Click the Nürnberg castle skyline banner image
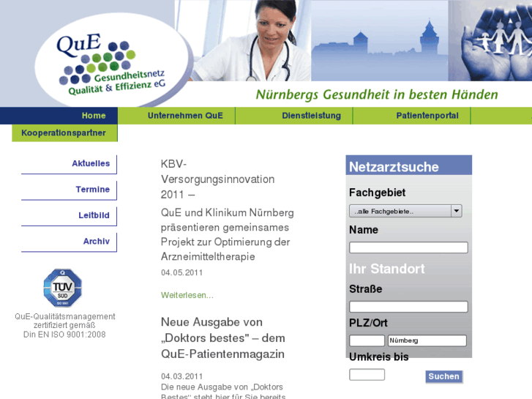The width and height of the screenshot is (532, 399). (380, 40)
